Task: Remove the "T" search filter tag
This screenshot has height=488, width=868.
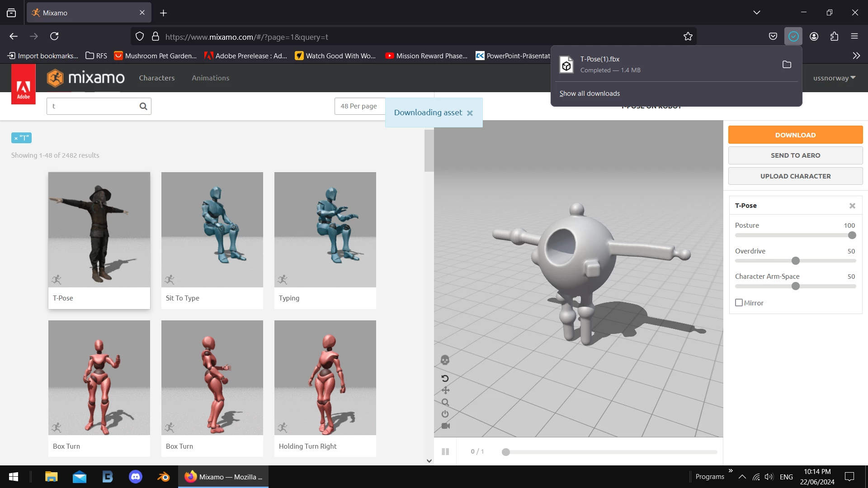Action: point(16,138)
